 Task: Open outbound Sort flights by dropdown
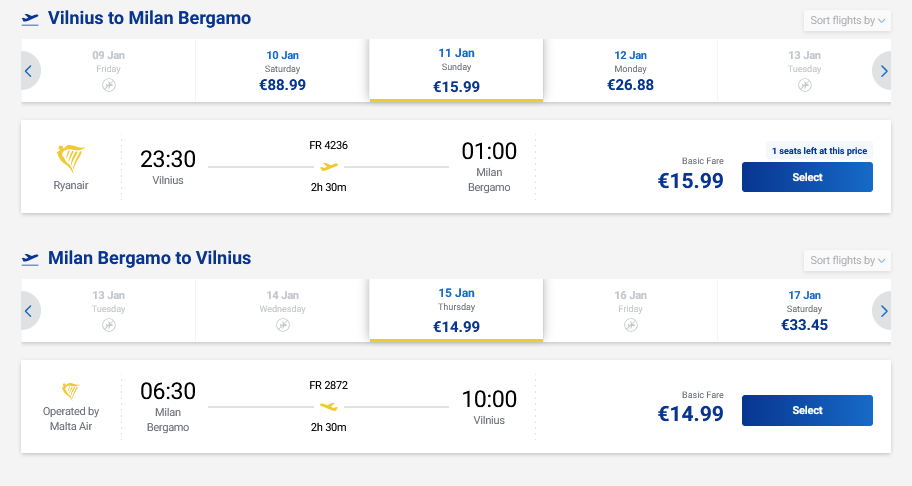(x=846, y=20)
